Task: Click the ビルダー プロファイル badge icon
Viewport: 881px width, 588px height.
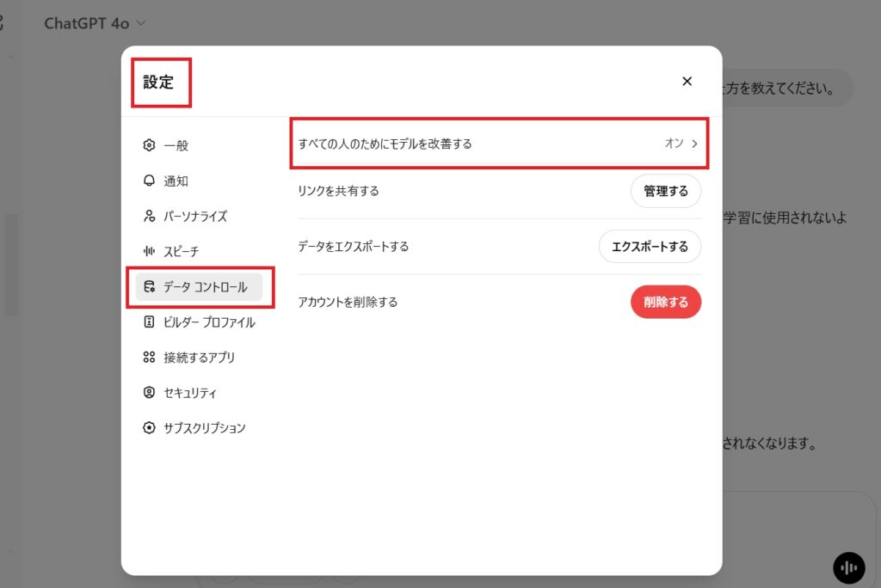Action: tap(149, 322)
